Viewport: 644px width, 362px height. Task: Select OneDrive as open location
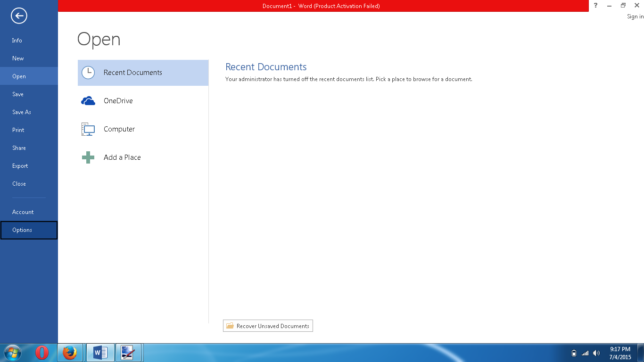coord(143,101)
